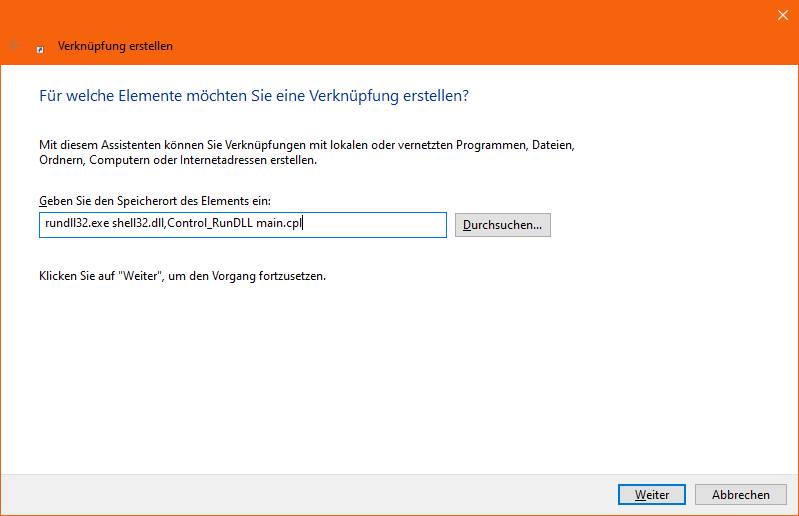Click the 'Verknüpfung erstellen' window title

click(x=115, y=46)
